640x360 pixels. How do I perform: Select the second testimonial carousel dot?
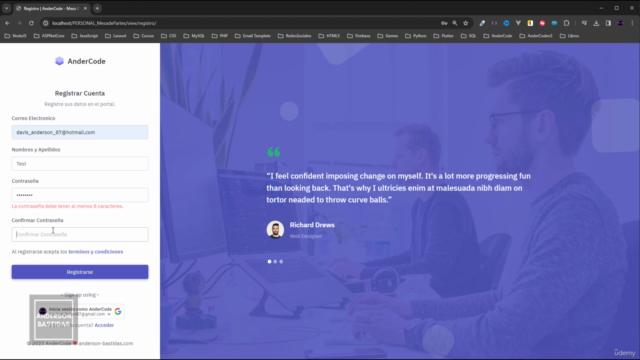pos(275,262)
